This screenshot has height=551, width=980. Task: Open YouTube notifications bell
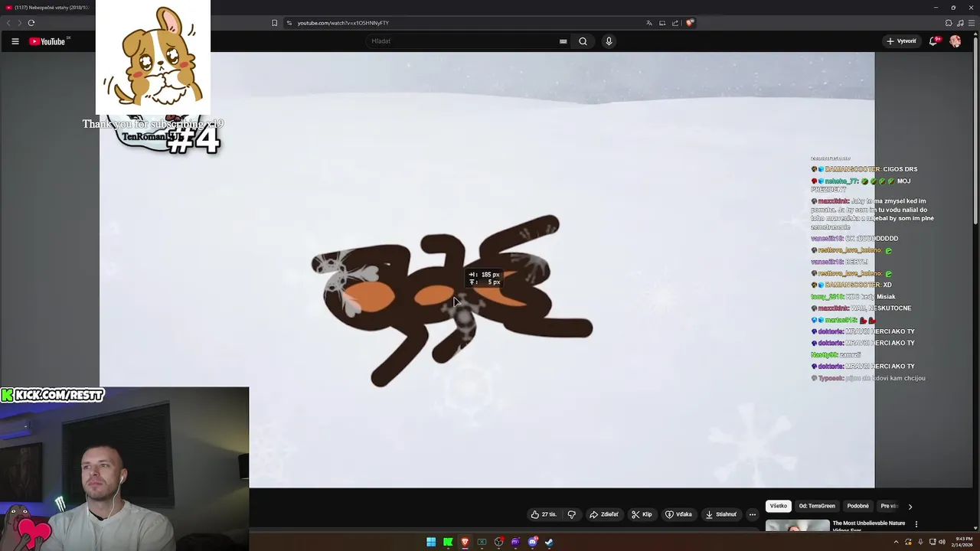coord(933,41)
